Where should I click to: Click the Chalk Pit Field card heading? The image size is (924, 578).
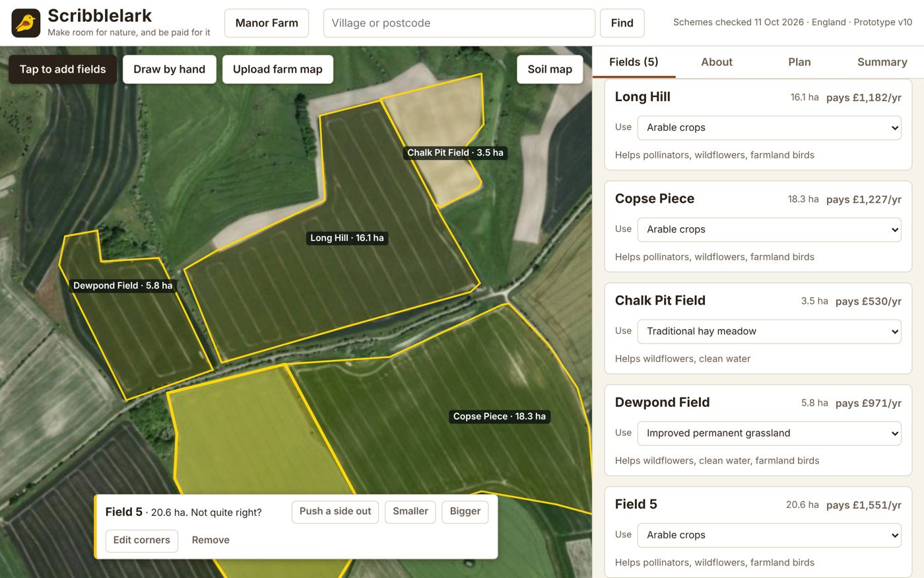pyautogui.click(x=660, y=301)
